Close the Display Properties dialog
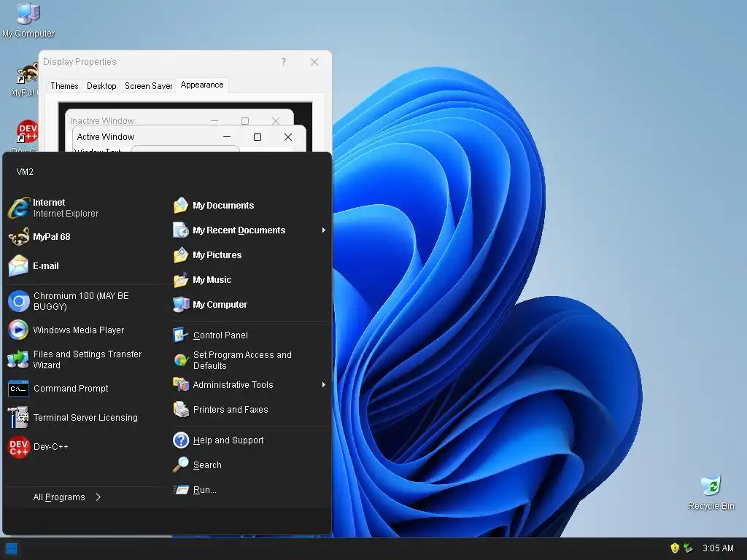 coord(314,62)
